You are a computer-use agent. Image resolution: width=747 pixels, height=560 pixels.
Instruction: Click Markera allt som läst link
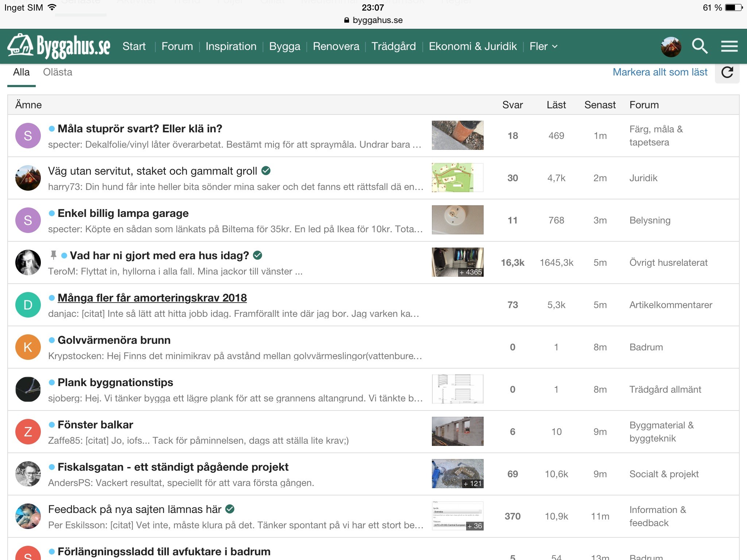tap(659, 72)
